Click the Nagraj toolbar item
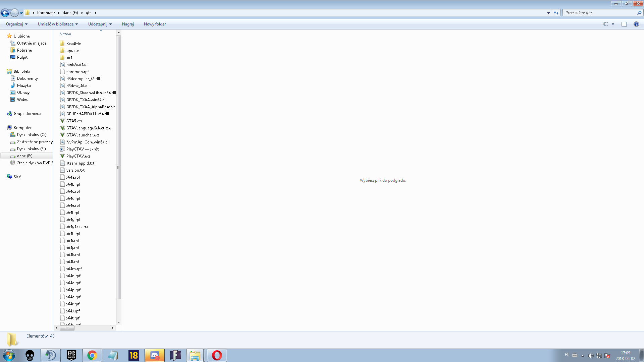Screen dimensions: 644x362 point(128,24)
